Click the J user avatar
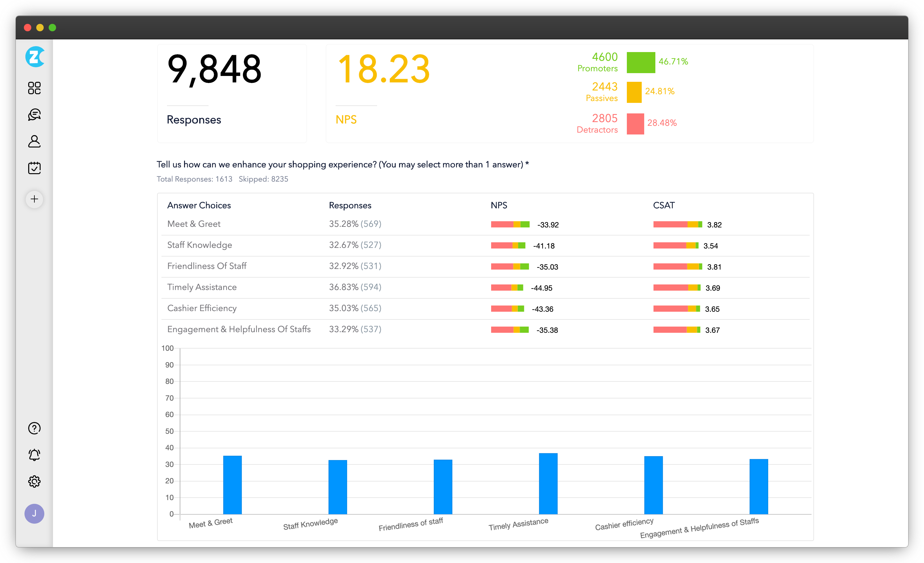 coord(34,513)
